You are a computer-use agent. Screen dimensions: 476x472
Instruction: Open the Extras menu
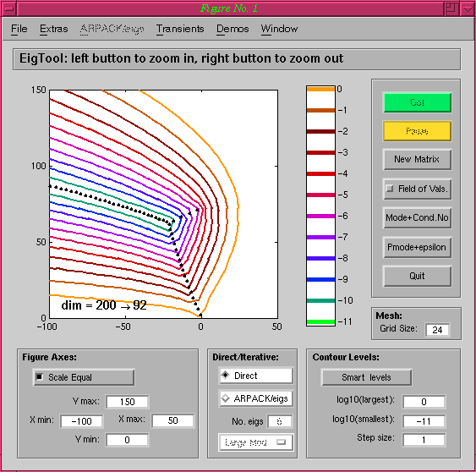[54, 29]
